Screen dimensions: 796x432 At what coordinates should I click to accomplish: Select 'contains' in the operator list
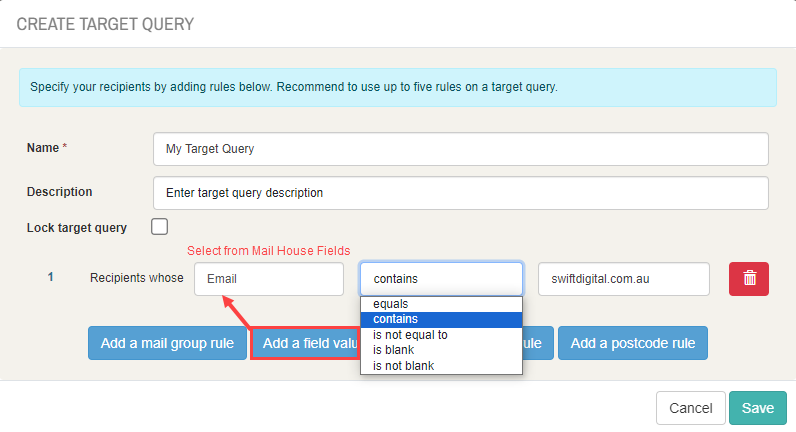coord(441,319)
